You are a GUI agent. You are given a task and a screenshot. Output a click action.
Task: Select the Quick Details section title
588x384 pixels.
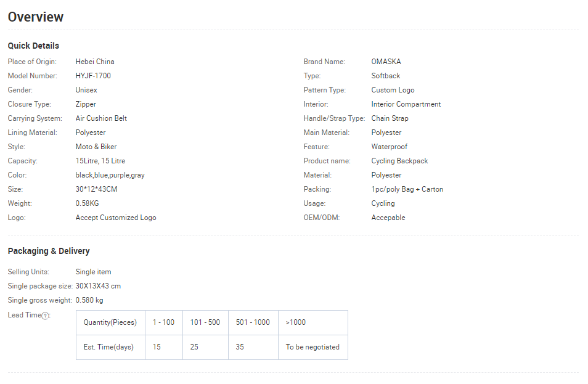tap(33, 46)
